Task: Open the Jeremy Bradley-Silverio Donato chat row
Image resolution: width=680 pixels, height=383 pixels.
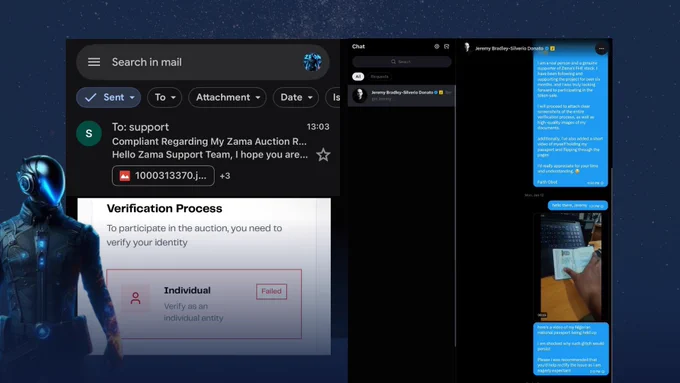Action: [x=401, y=95]
